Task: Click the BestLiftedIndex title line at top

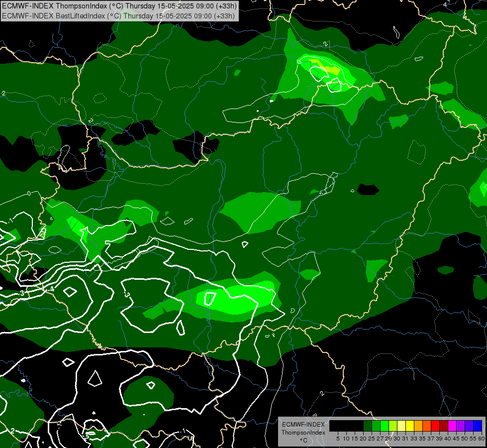Action: (x=118, y=16)
